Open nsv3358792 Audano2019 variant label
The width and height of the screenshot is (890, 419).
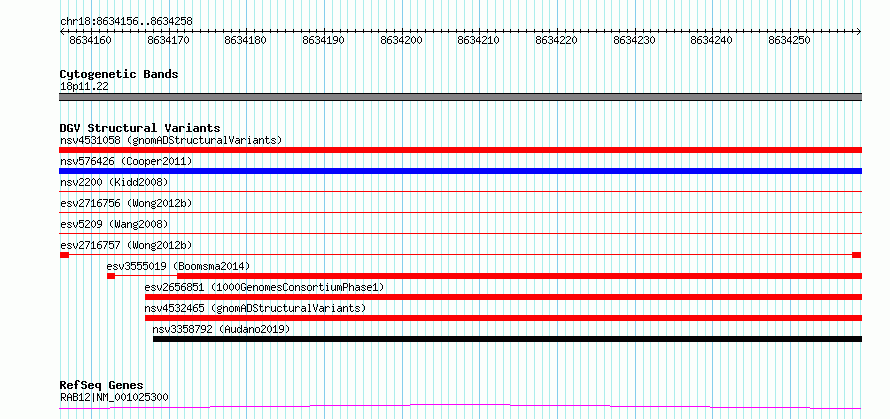point(221,329)
